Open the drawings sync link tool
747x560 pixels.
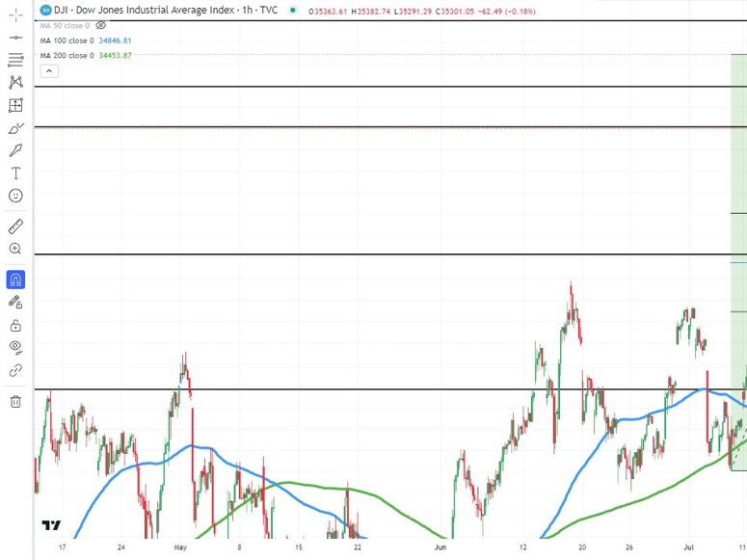(x=15, y=370)
